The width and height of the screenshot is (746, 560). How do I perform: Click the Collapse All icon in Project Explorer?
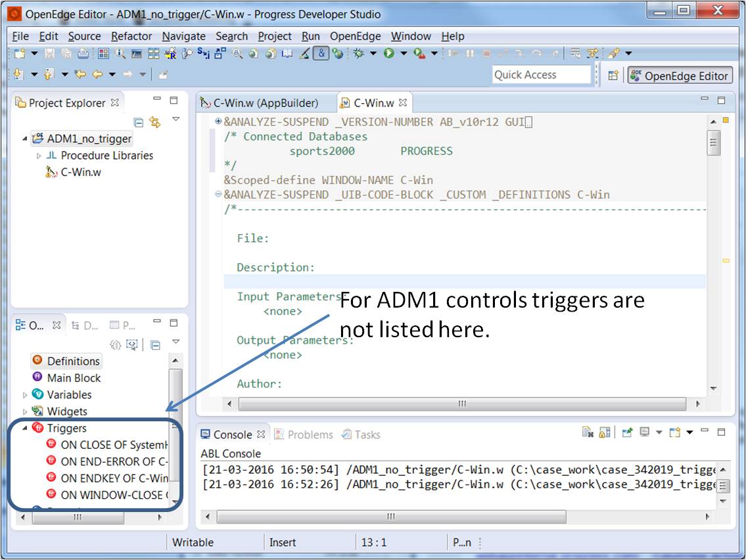coord(139,122)
